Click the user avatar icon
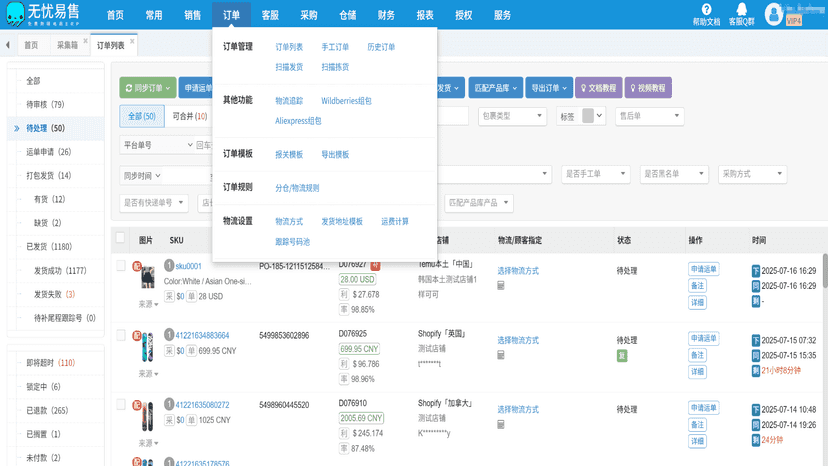The height and width of the screenshot is (466, 828). coord(774,14)
